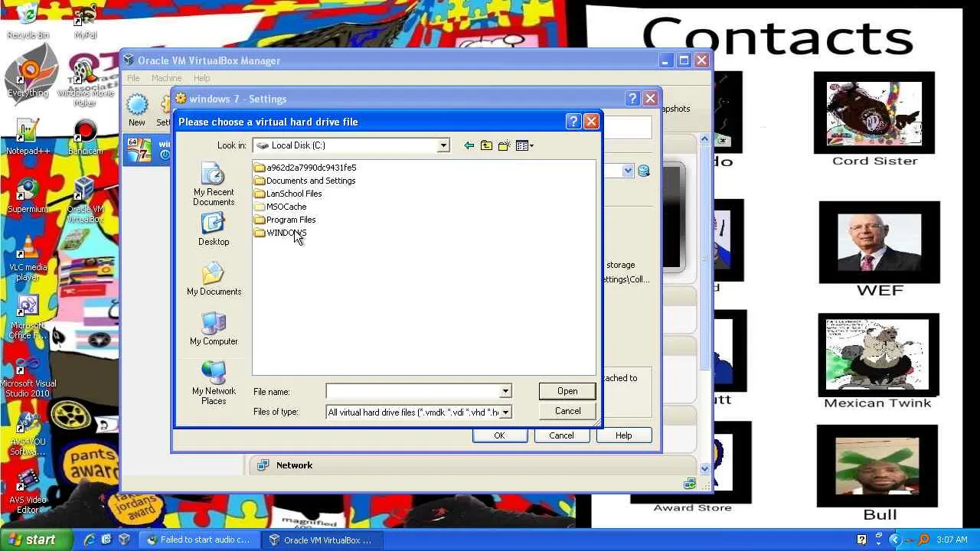Open Microsoft Office desktop shortcut
980x551 pixels.
click(x=28, y=317)
